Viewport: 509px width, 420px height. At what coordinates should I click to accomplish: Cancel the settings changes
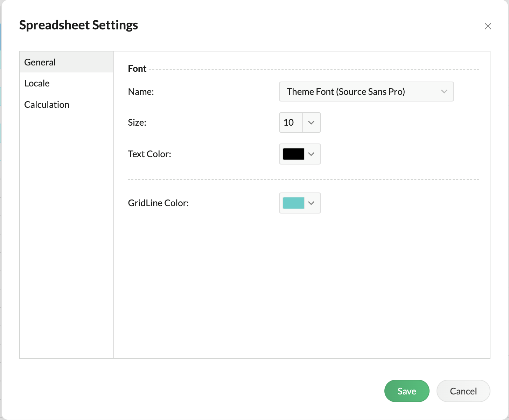pos(463,391)
